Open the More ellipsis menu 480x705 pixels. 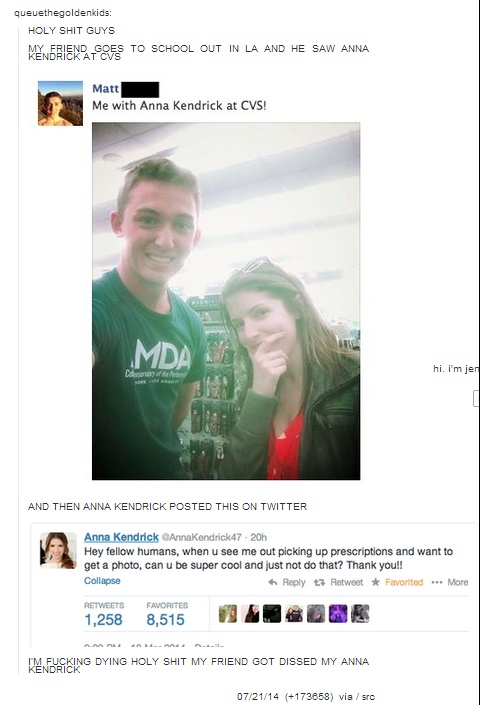click(x=437, y=582)
